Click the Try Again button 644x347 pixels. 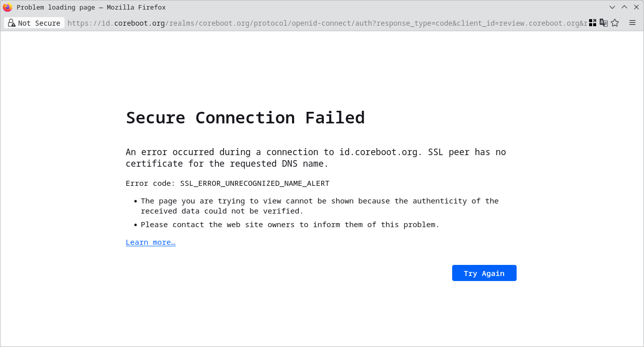pyautogui.click(x=484, y=273)
